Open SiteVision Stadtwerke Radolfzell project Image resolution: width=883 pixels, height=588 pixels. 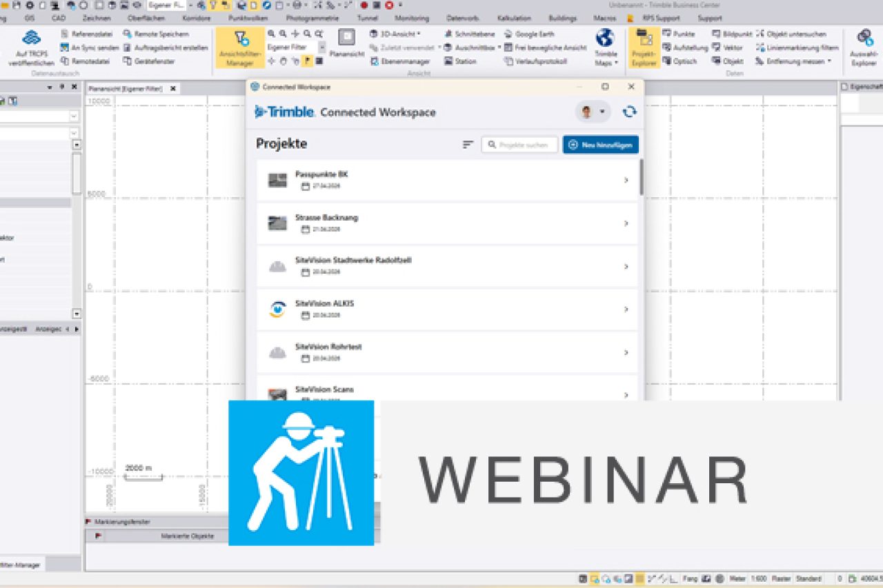[447, 266]
